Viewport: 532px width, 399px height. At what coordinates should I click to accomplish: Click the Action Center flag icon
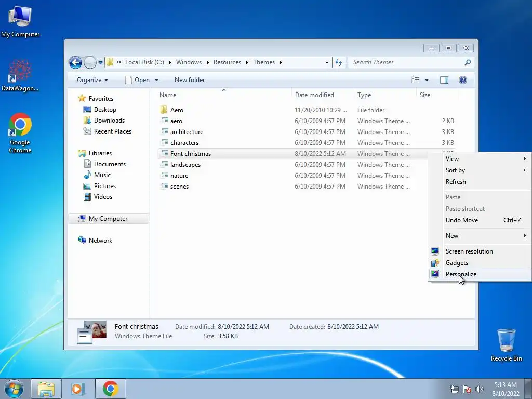(467, 389)
